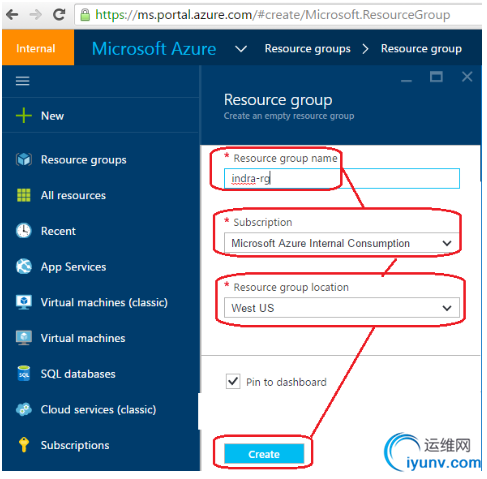Open the Subscription dropdown

pyautogui.click(x=342, y=243)
